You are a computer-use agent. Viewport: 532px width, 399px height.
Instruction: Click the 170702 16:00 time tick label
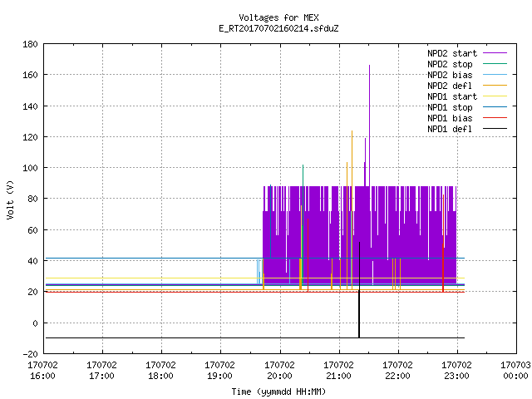42,370
